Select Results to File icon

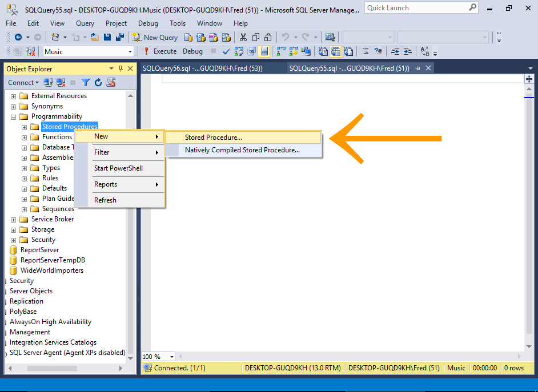tap(348, 52)
